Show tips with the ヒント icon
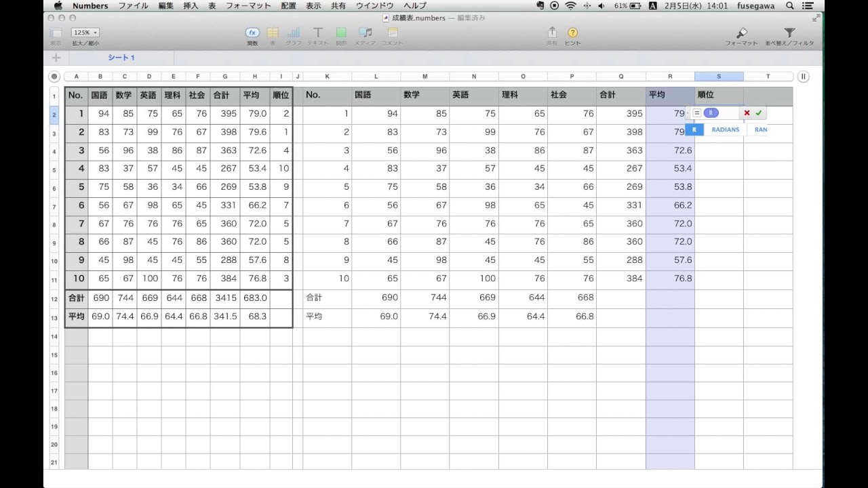Screen dimensions: 868x488 [x=572, y=33]
